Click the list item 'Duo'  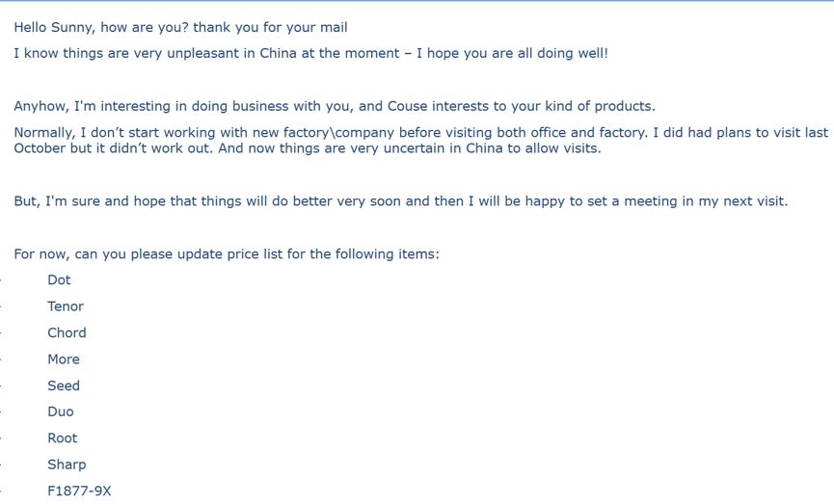[61, 412]
